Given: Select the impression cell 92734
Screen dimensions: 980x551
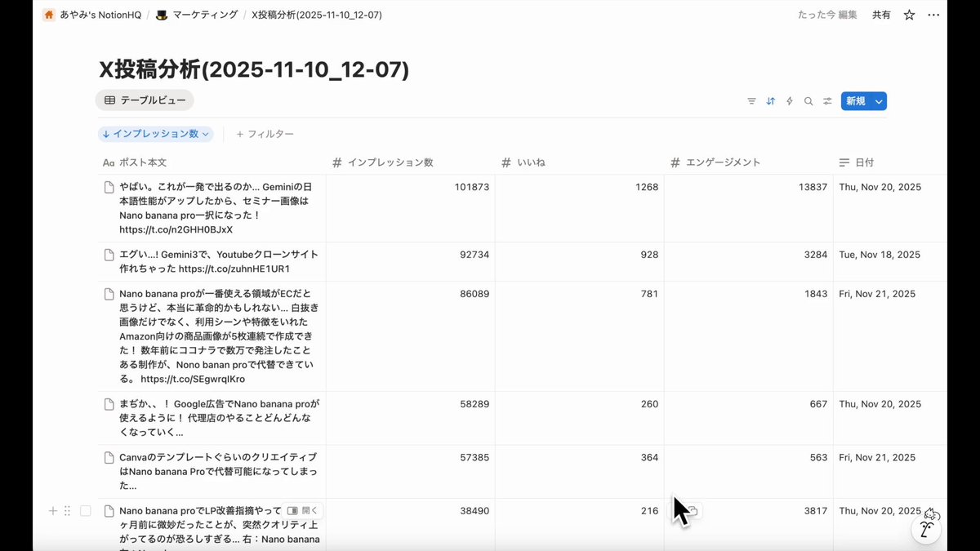Looking at the screenshot, I should tap(411, 262).
